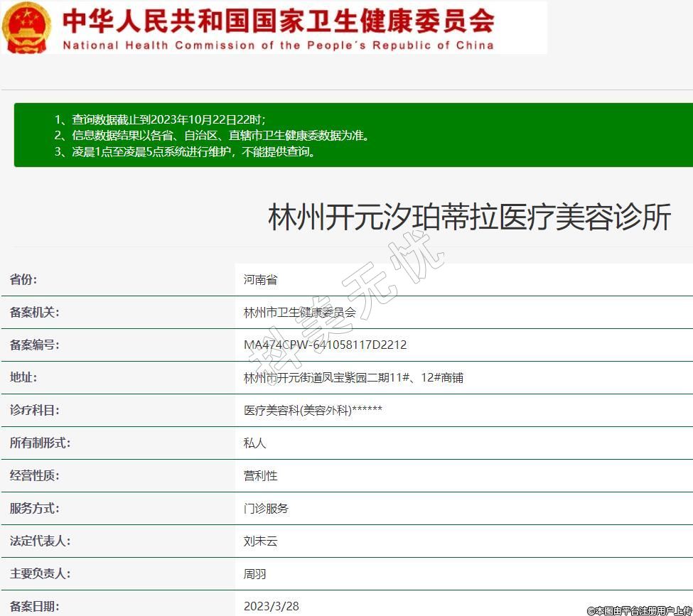
Task: Click the third notice about 系统进行维护
Action: 185,151
